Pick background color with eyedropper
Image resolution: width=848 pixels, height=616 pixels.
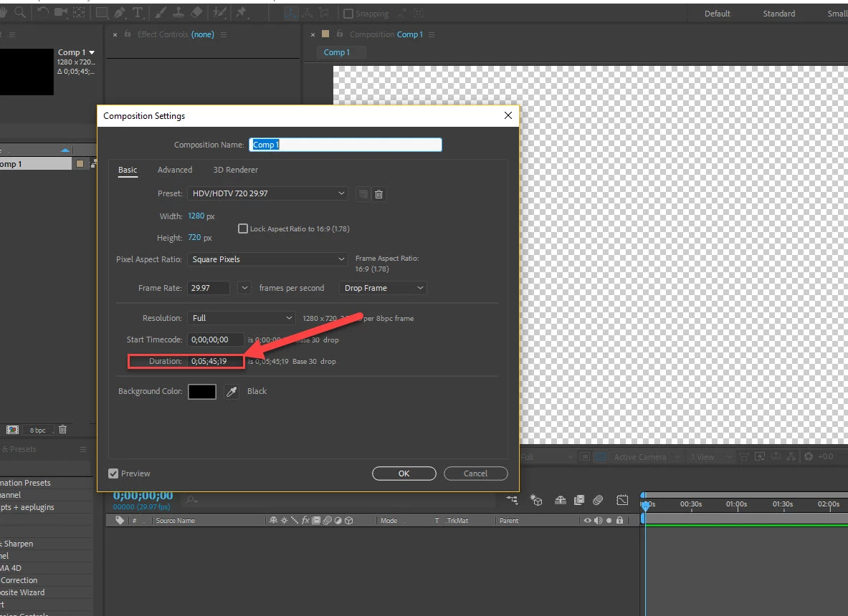[x=232, y=392]
